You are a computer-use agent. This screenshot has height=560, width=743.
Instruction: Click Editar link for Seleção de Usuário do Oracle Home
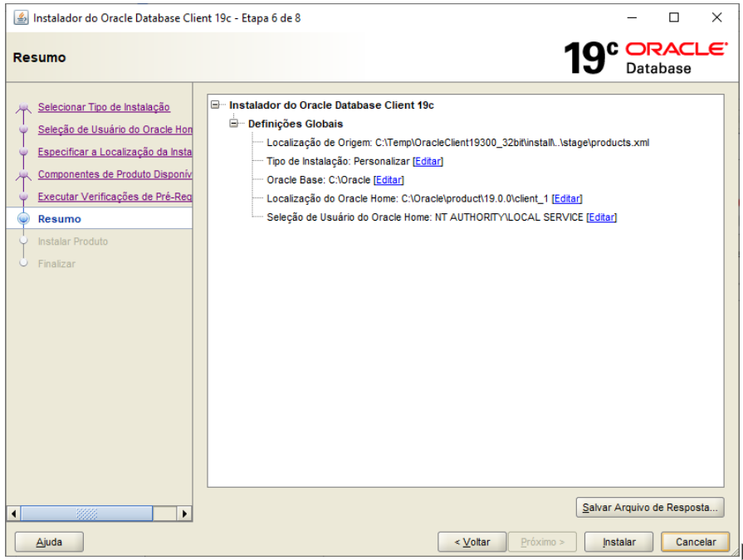(601, 217)
